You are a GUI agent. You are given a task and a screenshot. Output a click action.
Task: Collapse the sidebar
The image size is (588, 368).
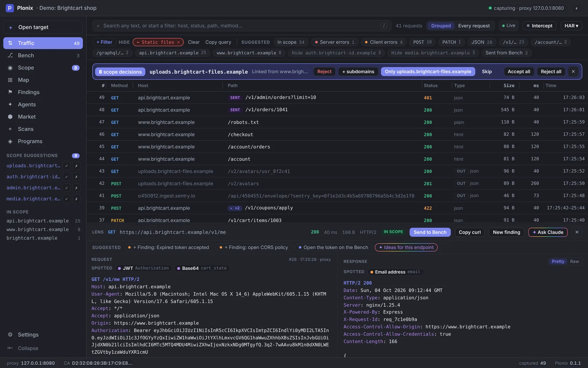click(43, 348)
